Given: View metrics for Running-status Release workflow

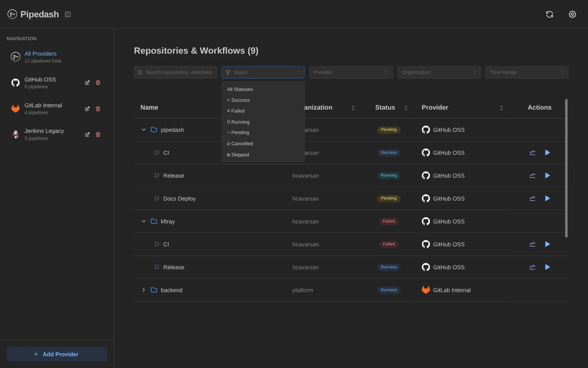Looking at the screenshot, I should 532,175.
